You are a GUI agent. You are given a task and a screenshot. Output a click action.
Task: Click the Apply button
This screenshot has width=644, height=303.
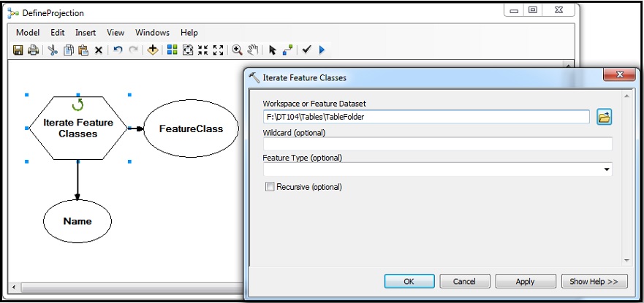click(525, 281)
